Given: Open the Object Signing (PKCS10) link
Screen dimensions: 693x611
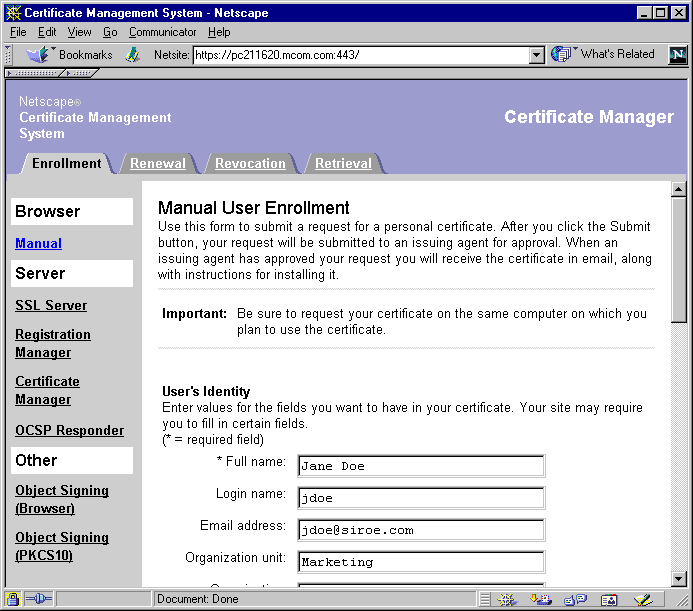Looking at the screenshot, I should 62,546.
